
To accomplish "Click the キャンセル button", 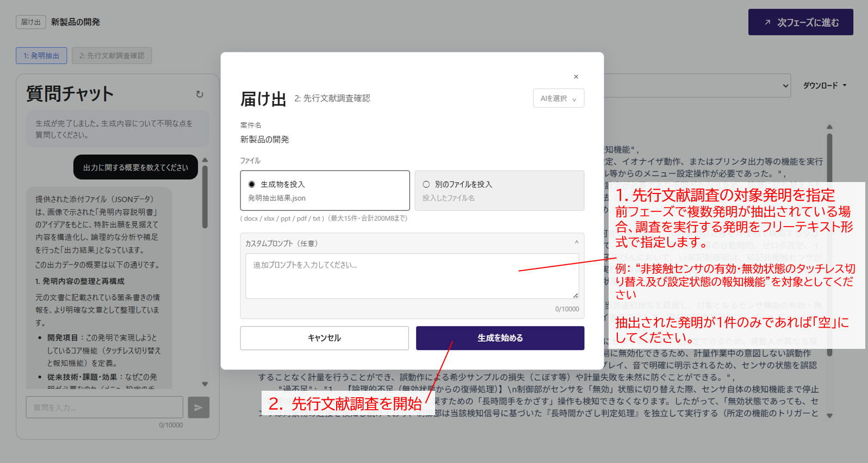I will 325,338.
